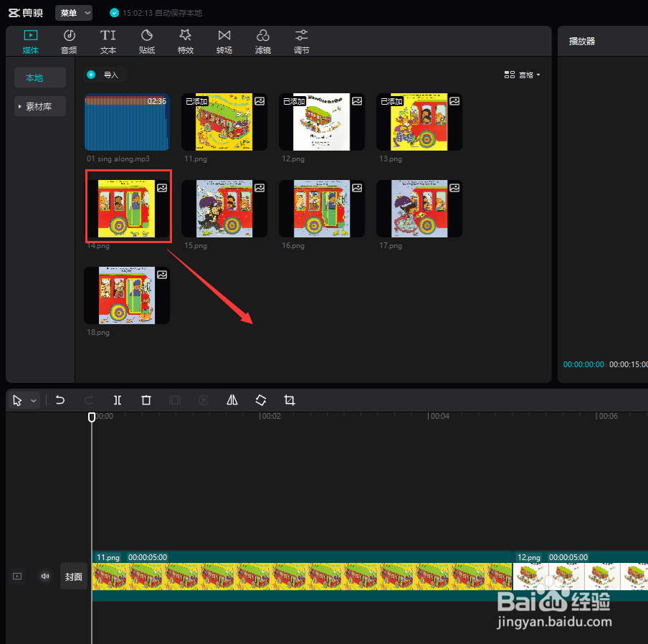Open the 贴纸 stickers tab

coord(147,42)
